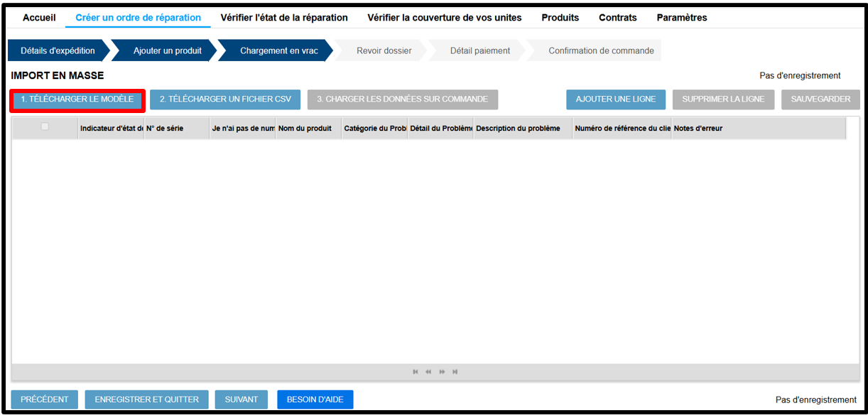Open Vérifier l'état de la réparation
Viewport: 868px width, 418px height.
(284, 18)
